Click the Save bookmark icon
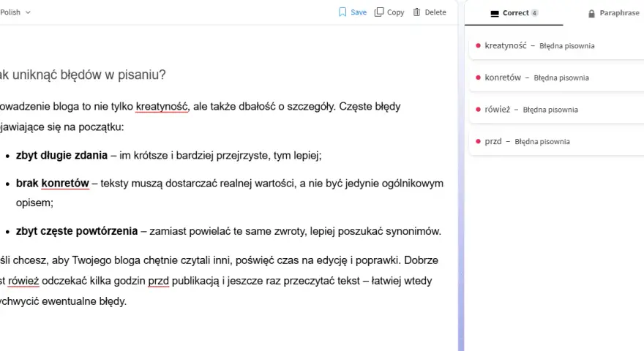This screenshot has width=644, height=351. [x=342, y=12]
